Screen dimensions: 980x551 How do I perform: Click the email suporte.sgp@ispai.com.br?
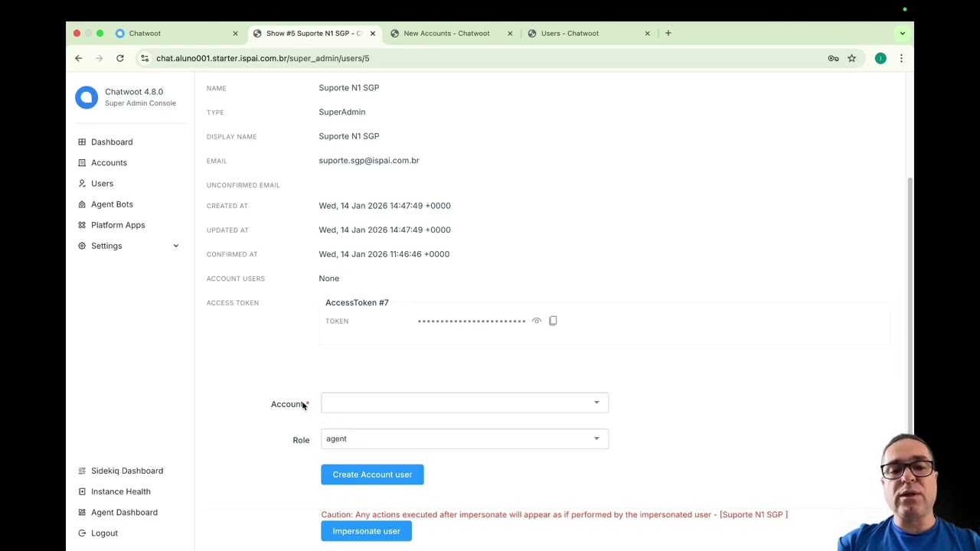tap(369, 161)
